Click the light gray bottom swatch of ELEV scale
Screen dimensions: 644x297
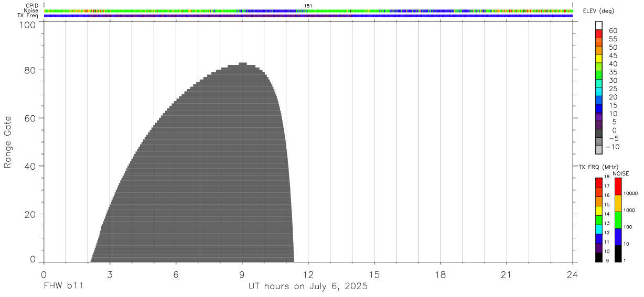point(599,150)
